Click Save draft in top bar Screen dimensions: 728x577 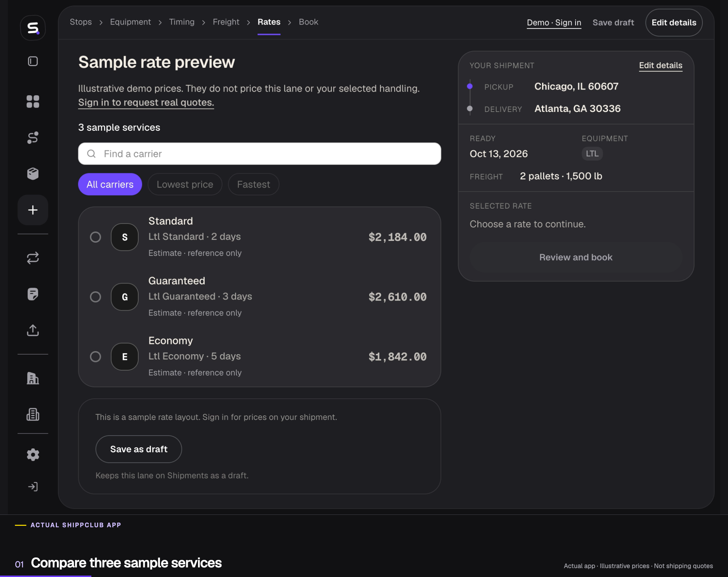point(613,23)
